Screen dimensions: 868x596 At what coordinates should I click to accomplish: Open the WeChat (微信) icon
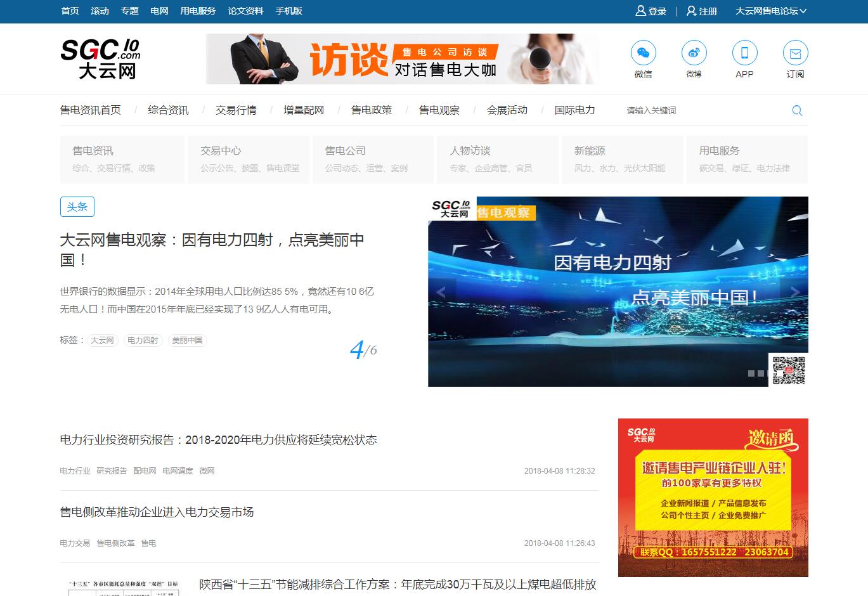(x=643, y=53)
